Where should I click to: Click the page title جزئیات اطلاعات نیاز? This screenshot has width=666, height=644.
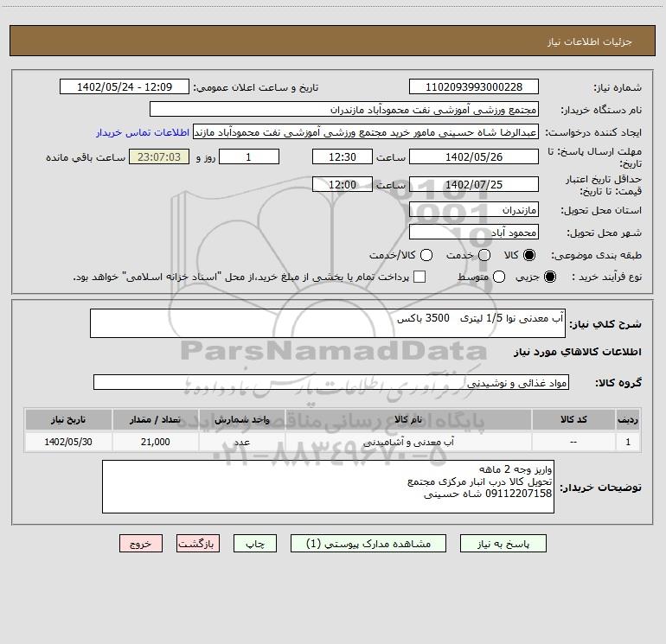click(x=590, y=41)
